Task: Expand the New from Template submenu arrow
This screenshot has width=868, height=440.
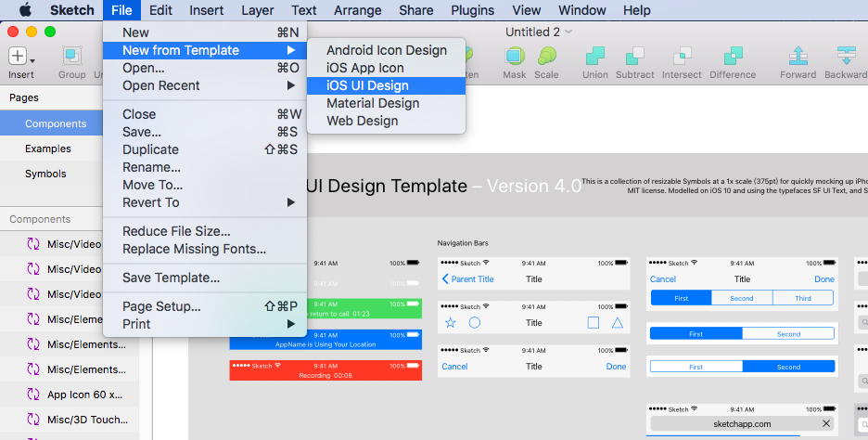Action: [291, 50]
